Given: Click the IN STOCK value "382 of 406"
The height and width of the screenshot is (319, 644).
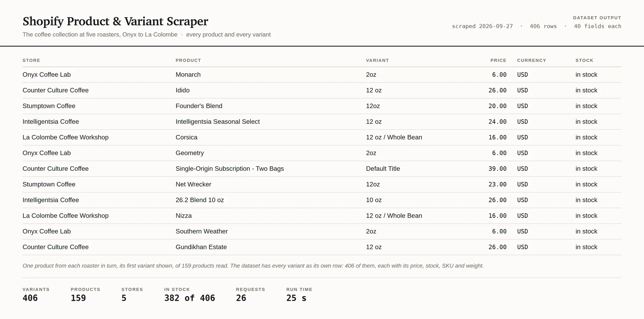Looking at the screenshot, I should click(x=190, y=298).
